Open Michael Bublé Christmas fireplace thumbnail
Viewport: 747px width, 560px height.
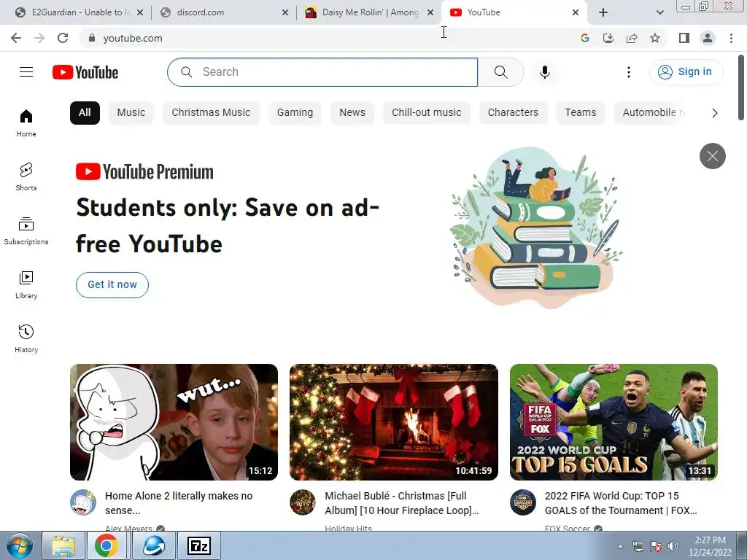click(x=393, y=422)
